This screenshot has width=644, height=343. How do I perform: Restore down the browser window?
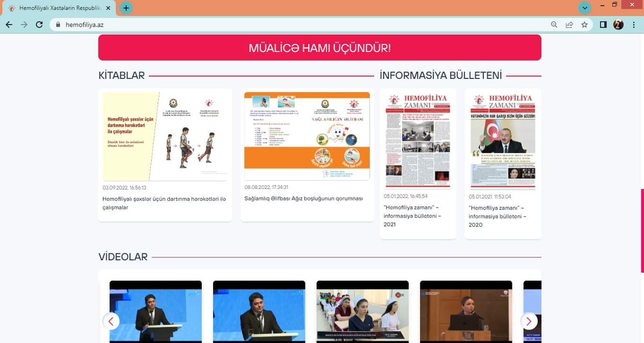(x=615, y=4)
